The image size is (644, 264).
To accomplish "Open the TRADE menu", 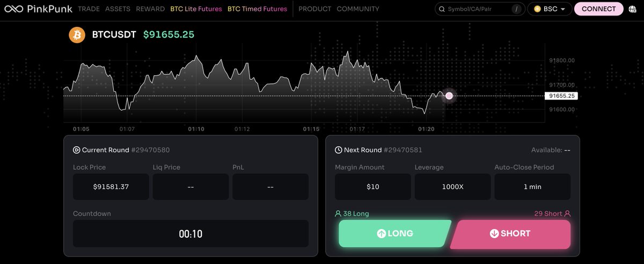I will click(89, 9).
